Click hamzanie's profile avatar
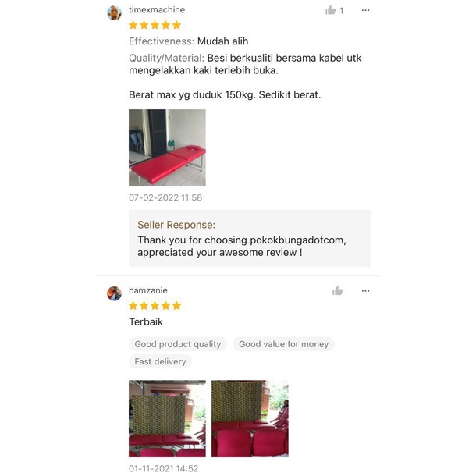Image resolution: width=476 pixels, height=476 pixels. click(114, 293)
